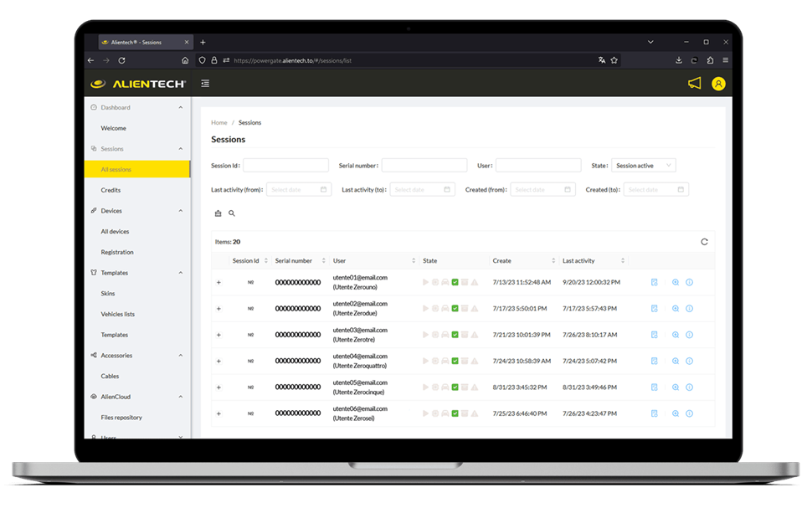Click green check state icon for utente06@email.com
Screen dimensions: 812x508
coord(455,413)
